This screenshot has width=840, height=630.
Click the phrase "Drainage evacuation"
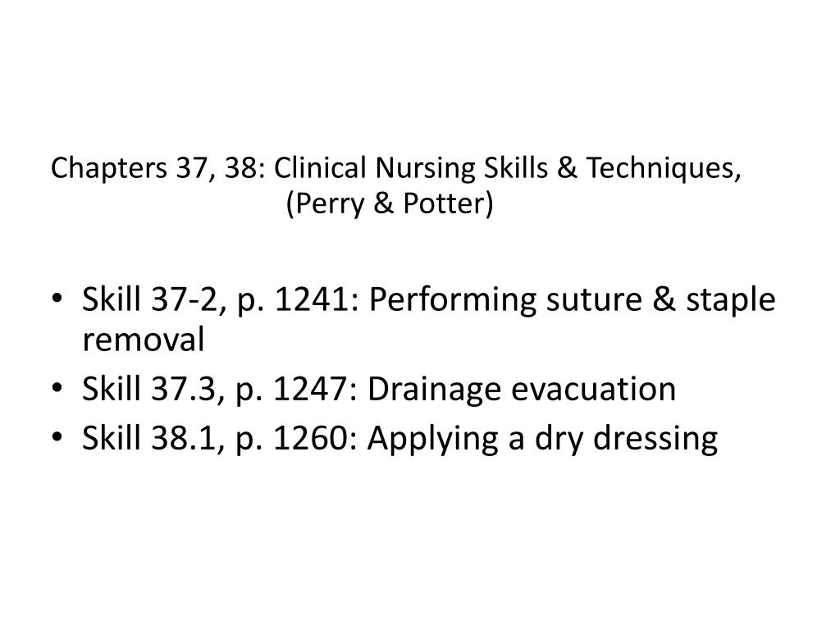pos(522,390)
